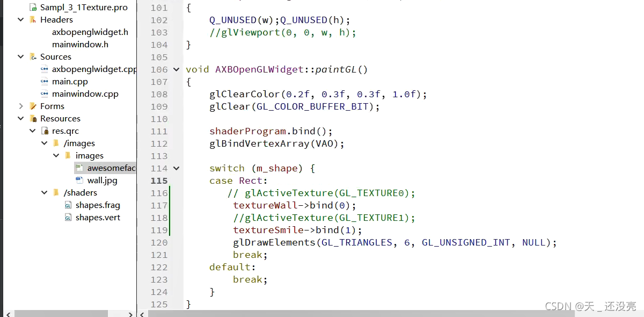Select shapes.frag shader file
This screenshot has height=317, width=644.
[98, 205]
